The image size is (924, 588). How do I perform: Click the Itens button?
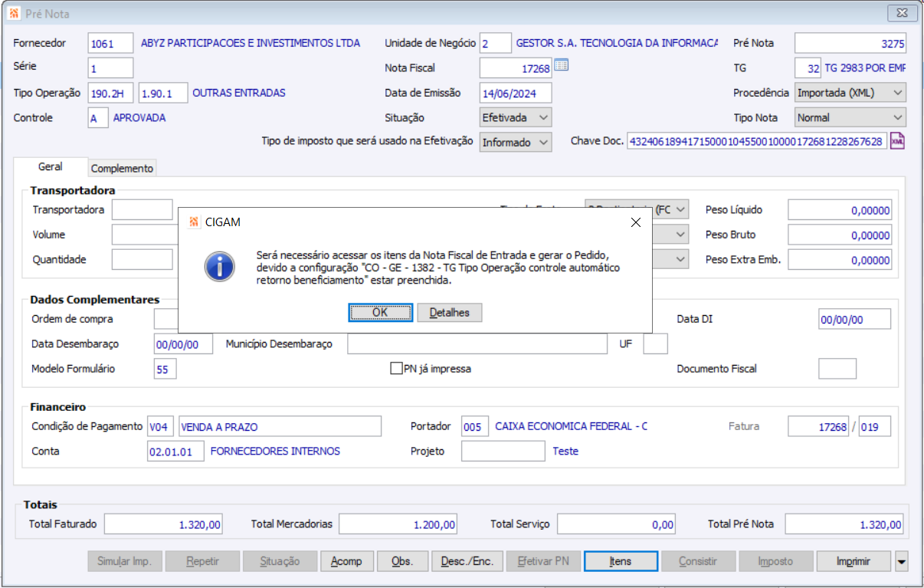(x=621, y=561)
